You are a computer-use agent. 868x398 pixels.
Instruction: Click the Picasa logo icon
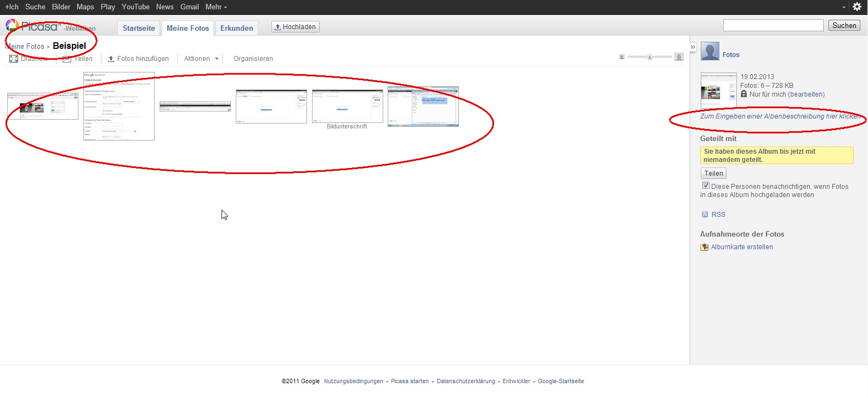point(12,26)
